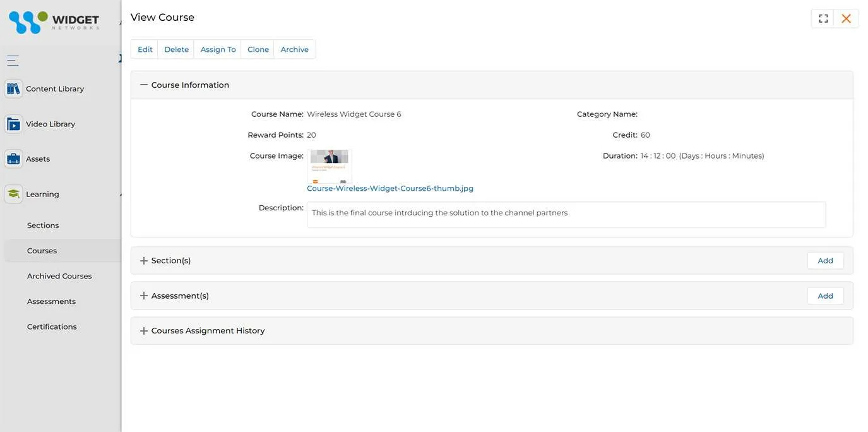Screen dimensions: 868x432
Task: Click the Assets briefcase icon
Action: (x=13, y=159)
